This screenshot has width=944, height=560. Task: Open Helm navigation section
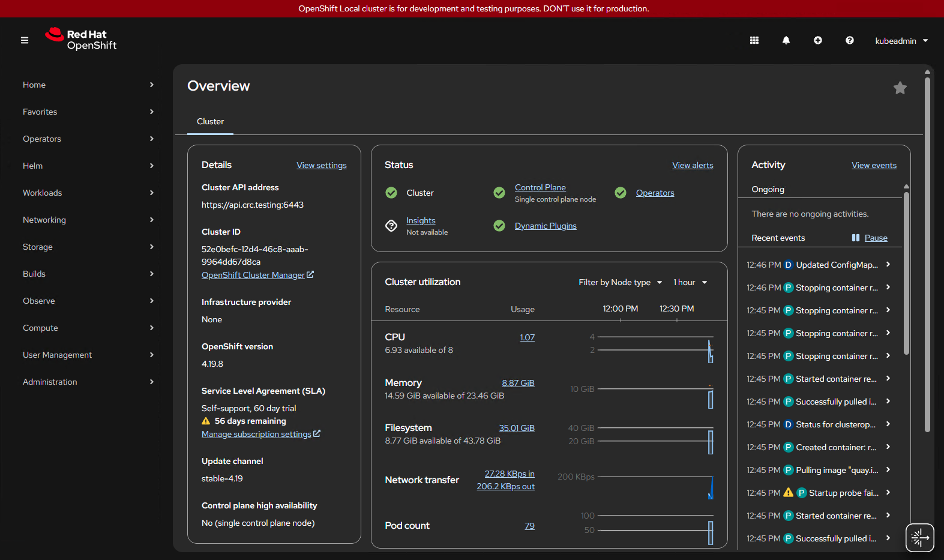click(88, 166)
